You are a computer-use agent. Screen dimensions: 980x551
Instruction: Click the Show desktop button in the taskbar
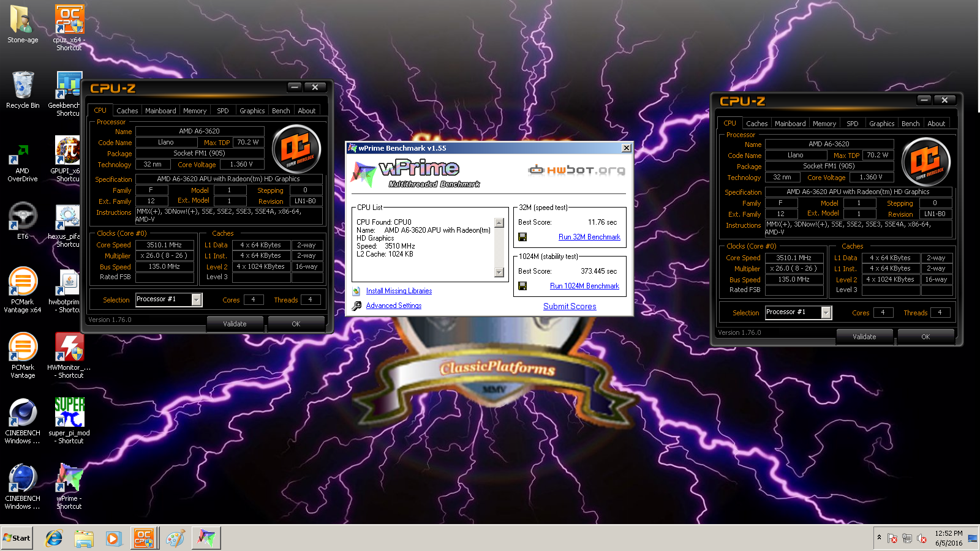[x=973, y=538]
